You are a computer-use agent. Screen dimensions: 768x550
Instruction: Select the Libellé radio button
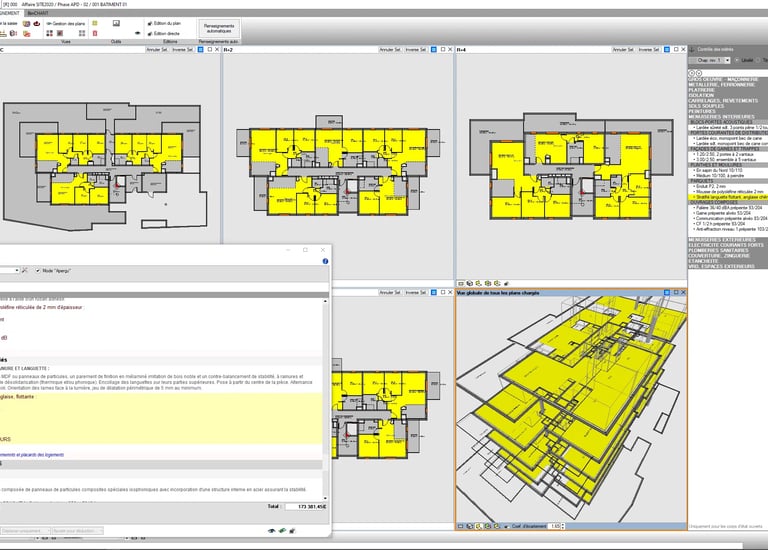[x=737, y=60]
